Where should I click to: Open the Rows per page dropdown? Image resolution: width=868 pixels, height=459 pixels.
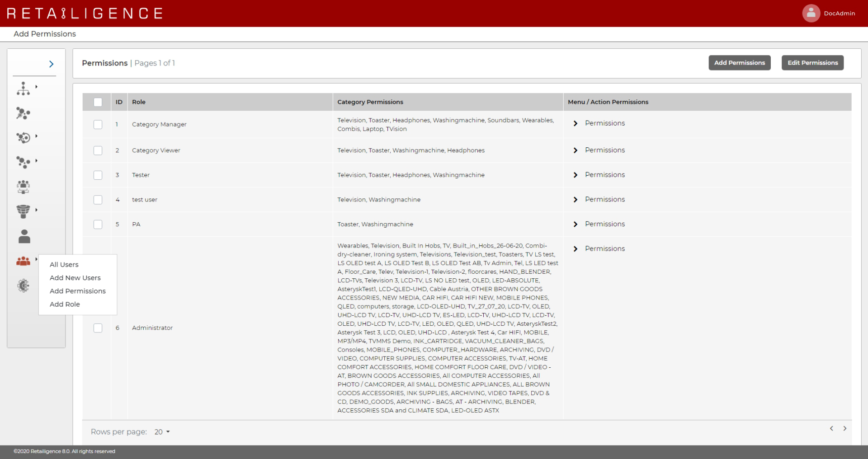coord(162,432)
